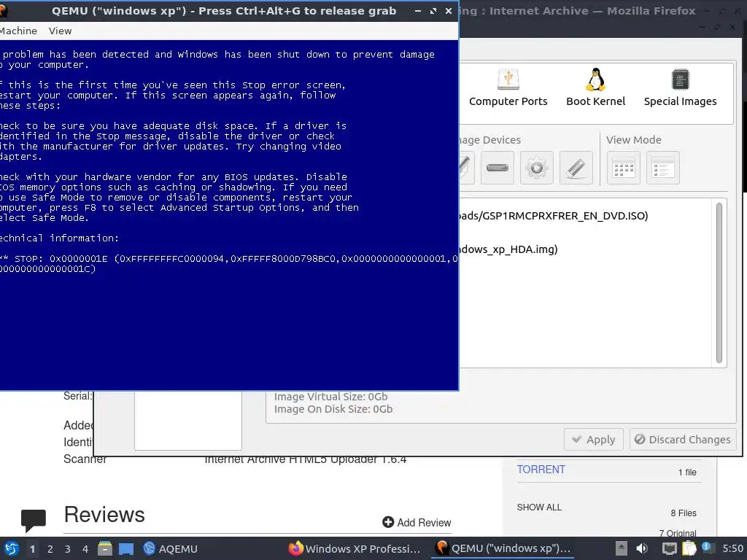Screen dimensions: 747x560
Task: Click the notification tray icon
Action: [x=708, y=548]
